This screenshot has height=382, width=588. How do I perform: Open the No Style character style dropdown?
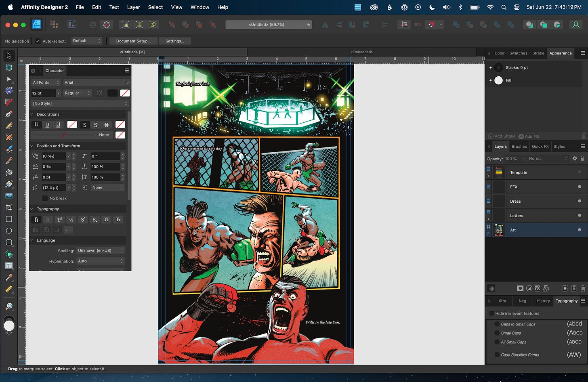[x=80, y=103]
